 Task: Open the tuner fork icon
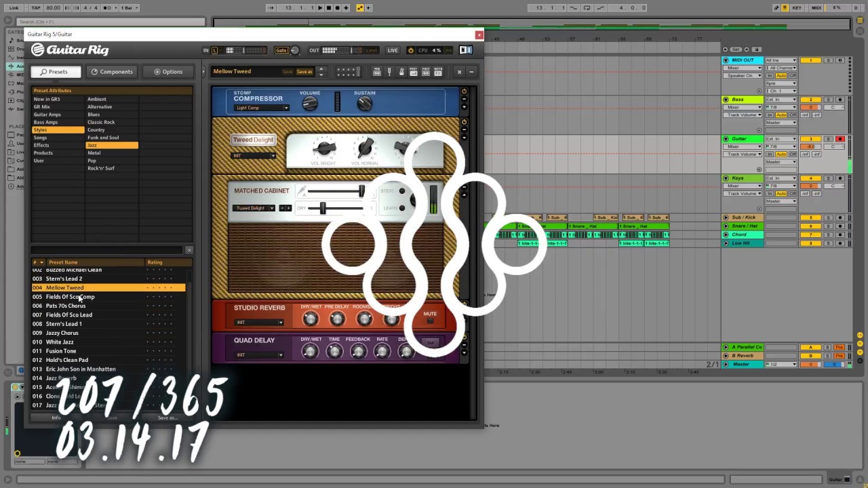(389, 71)
